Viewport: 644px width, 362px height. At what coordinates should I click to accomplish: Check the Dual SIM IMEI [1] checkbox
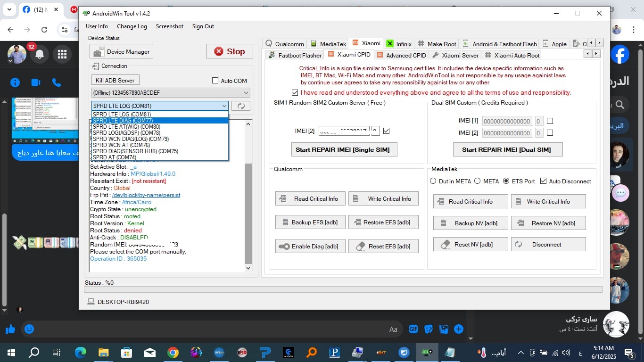pos(550,121)
